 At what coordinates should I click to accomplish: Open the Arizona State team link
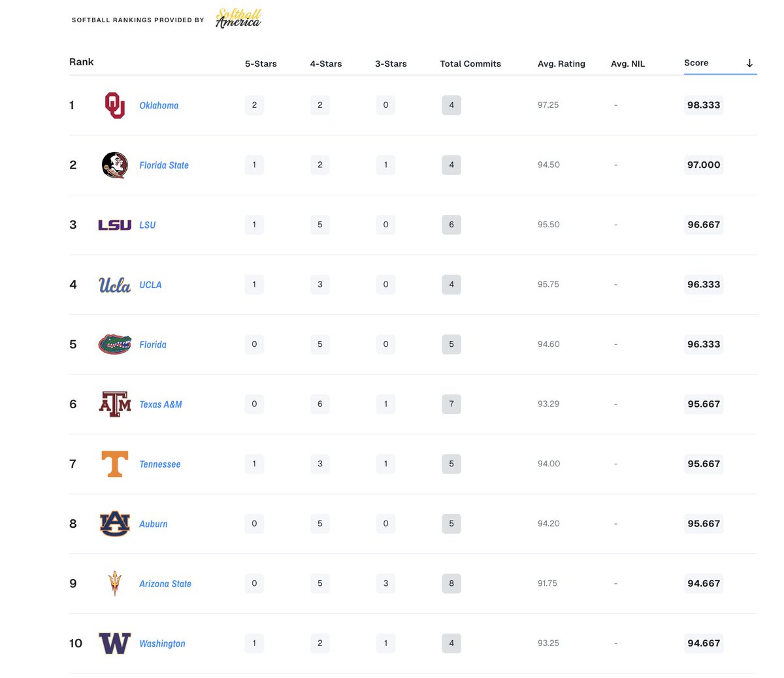point(165,584)
